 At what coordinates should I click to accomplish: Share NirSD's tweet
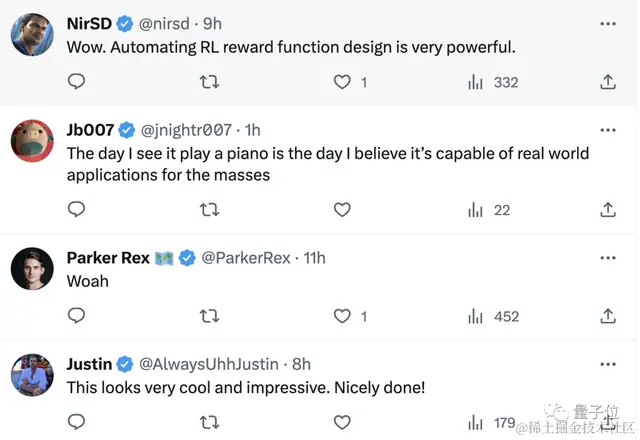608,82
